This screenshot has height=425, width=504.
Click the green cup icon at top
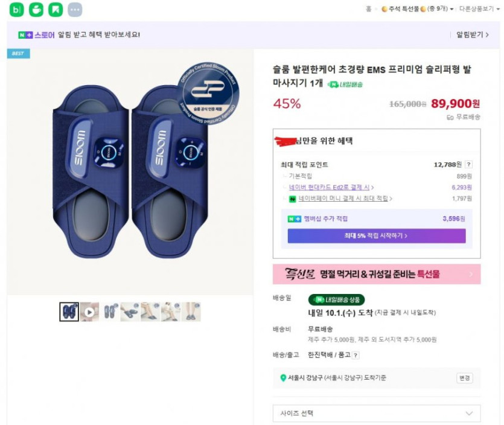(x=36, y=10)
